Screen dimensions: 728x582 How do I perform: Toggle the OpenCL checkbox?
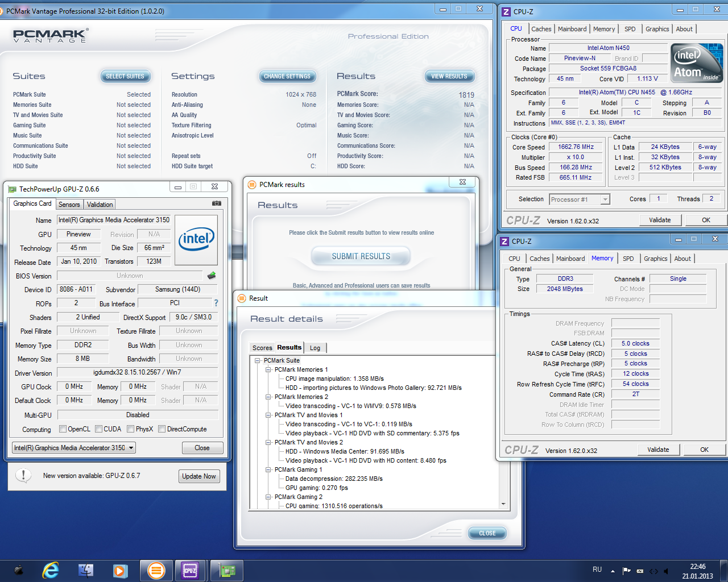click(63, 429)
